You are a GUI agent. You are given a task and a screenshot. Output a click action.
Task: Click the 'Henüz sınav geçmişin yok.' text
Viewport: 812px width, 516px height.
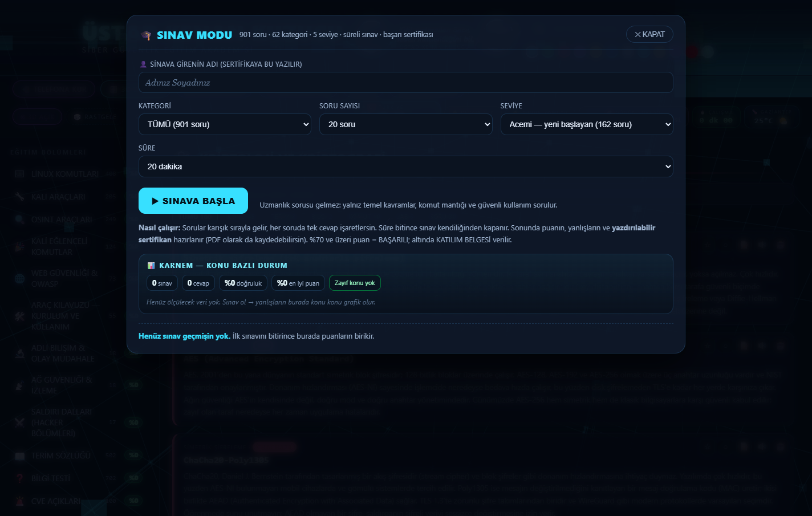tap(184, 336)
